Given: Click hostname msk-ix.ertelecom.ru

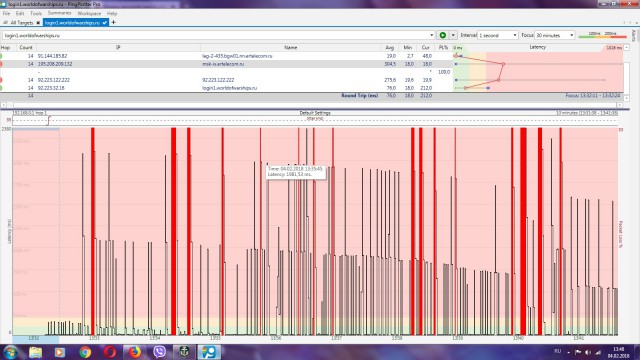Looking at the screenshot, I should click(x=223, y=64).
